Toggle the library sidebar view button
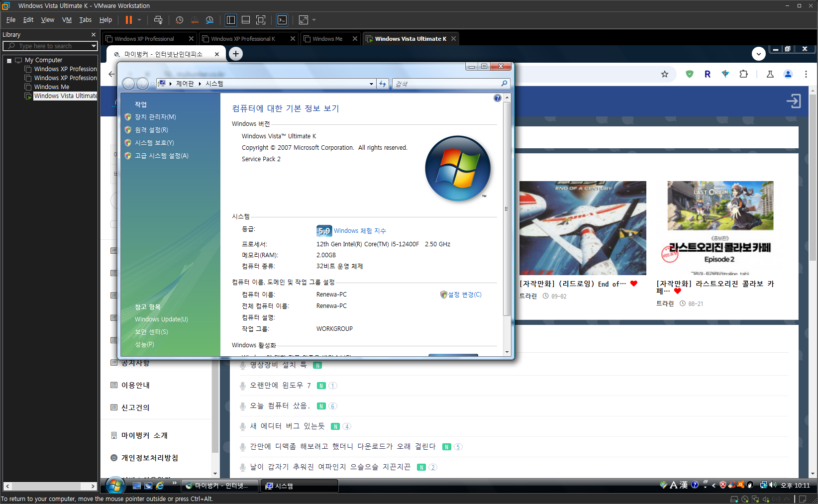 tap(231, 20)
